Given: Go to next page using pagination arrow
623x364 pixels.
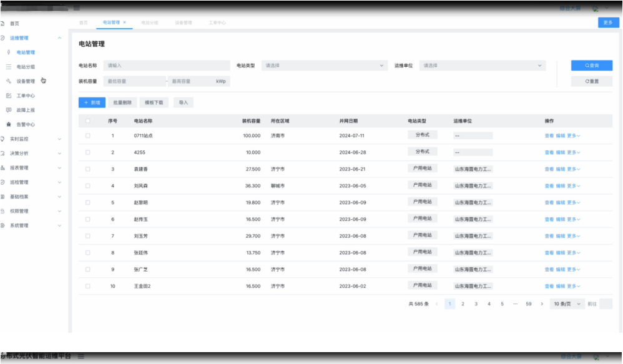Looking at the screenshot, I should coord(541,304).
